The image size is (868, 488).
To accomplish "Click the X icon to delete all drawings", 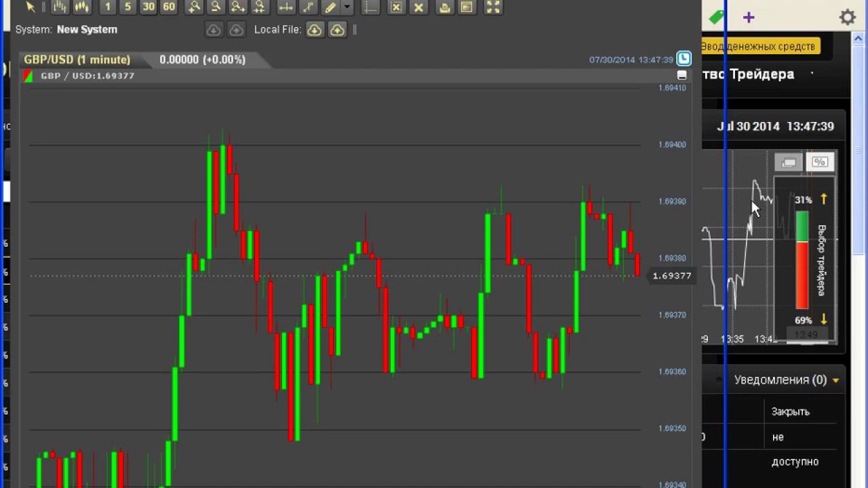I will coord(418,7).
